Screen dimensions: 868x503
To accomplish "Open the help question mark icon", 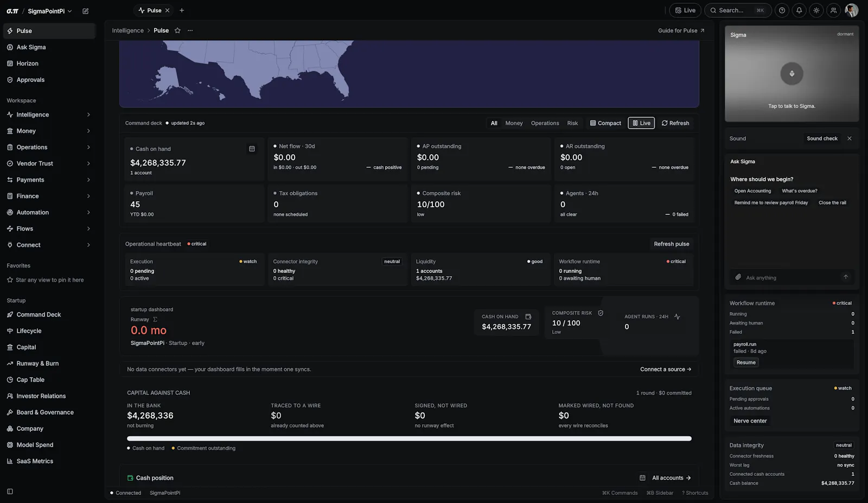I will [782, 10].
